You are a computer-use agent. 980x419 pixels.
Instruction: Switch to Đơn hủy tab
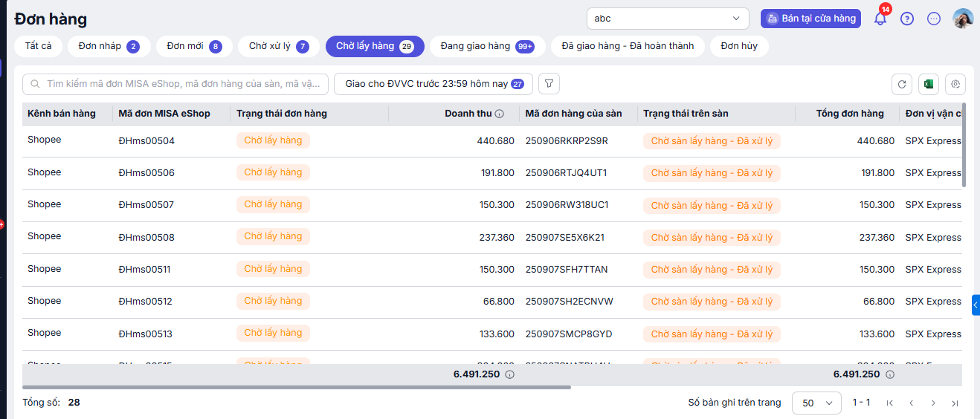point(739,46)
